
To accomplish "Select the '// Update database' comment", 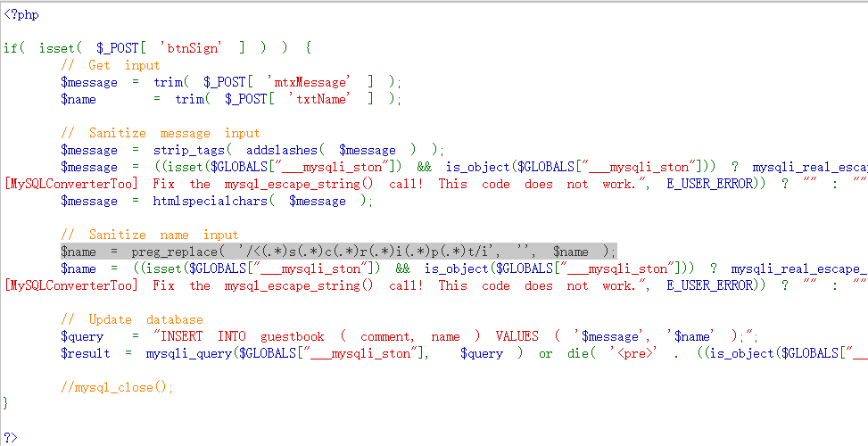I will (132, 320).
